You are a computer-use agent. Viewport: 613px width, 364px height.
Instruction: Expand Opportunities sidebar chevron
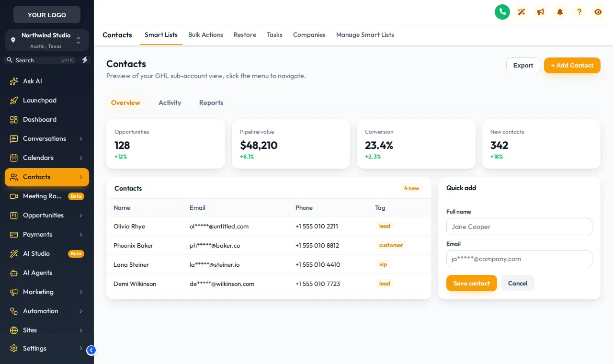[81, 216]
